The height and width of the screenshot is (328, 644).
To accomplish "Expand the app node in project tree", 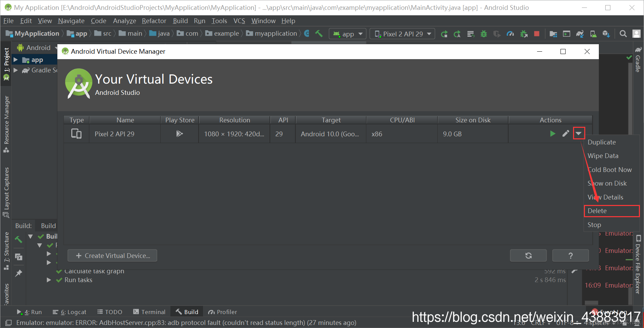I will point(16,60).
